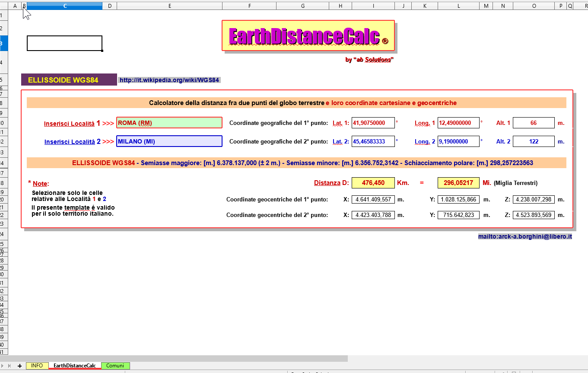The image size is (588, 373).
Task: Click the mailto arck-a.borghini email link
Action: (525, 236)
